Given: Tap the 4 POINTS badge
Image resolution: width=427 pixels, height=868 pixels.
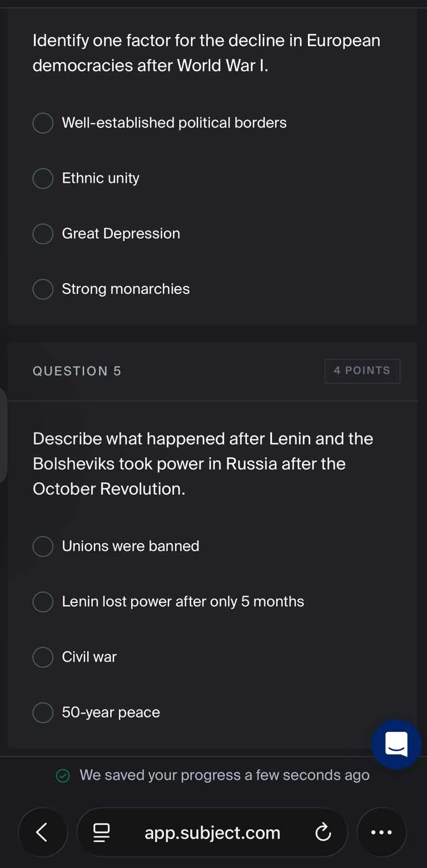Looking at the screenshot, I should point(362,370).
